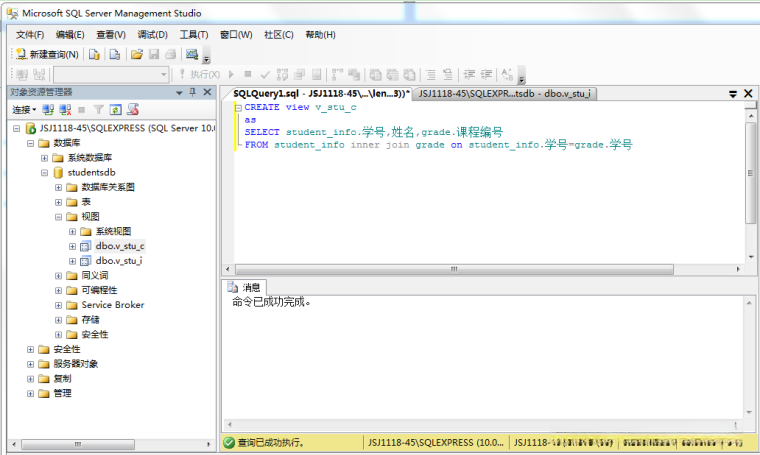This screenshot has height=455, width=760.
Task: Switch to the Messages results tab
Action: 245,287
